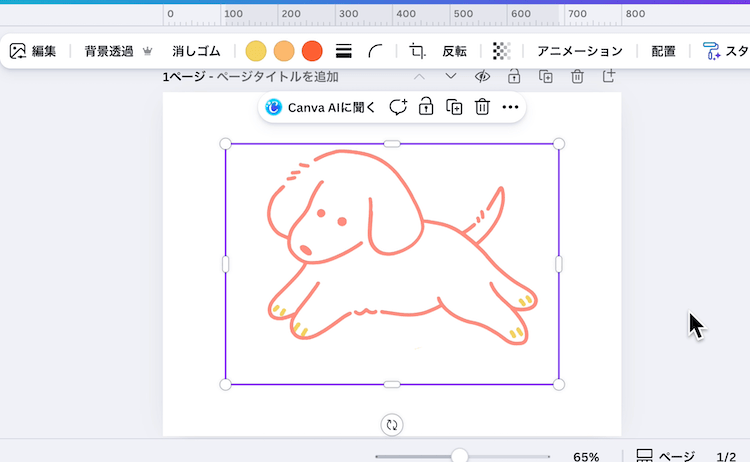Click the zoom slider knob
Viewport: 750px width, 462px height.
click(x=460, y=456)
